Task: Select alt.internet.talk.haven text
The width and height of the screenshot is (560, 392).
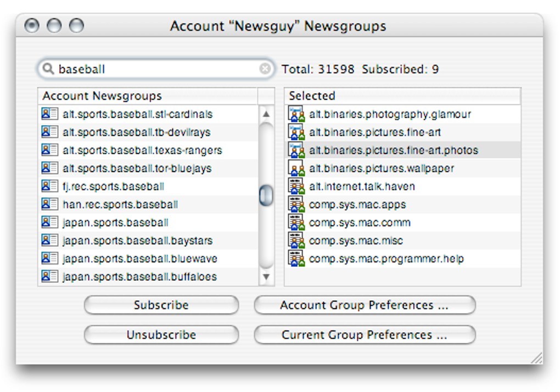Action: tap(362, 186)
